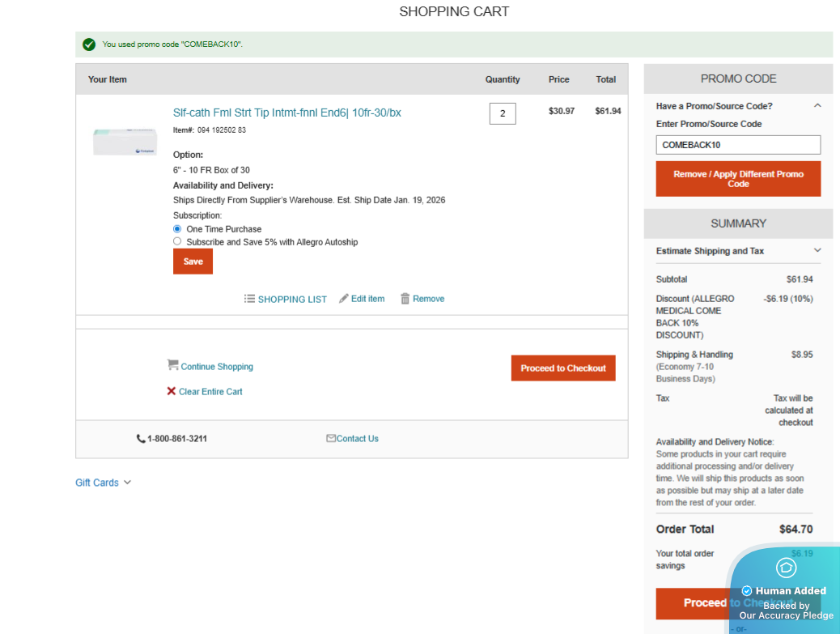
Task: Click Remove / Apply Different Promo Code button
Action: 738,179
